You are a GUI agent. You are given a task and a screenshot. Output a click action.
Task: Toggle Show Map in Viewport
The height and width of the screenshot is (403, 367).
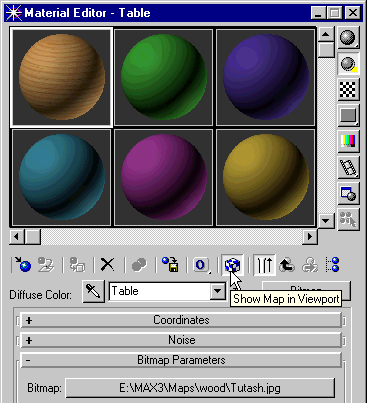pyautogui.click(x=233, y=265)
